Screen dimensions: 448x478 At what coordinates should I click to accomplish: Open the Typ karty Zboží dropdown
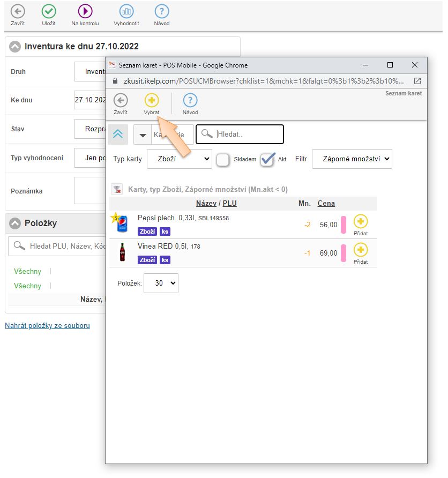click(179, 159)
